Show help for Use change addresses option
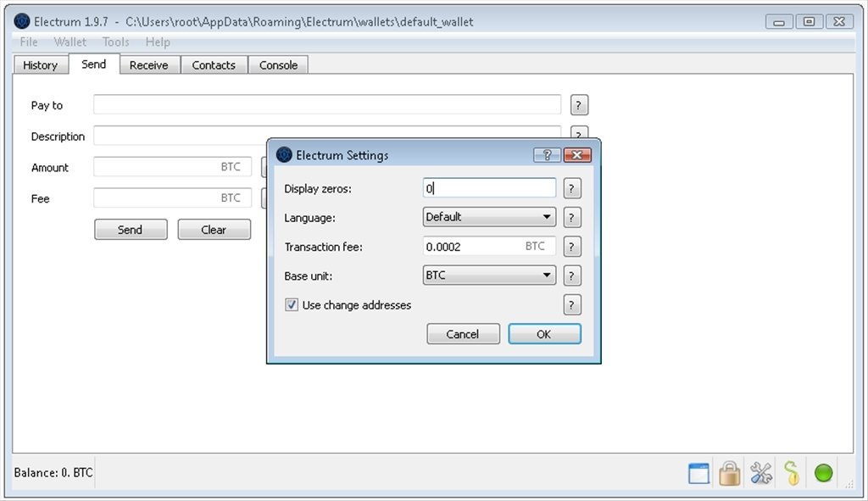Screen dimensions: 868x501 572,305
